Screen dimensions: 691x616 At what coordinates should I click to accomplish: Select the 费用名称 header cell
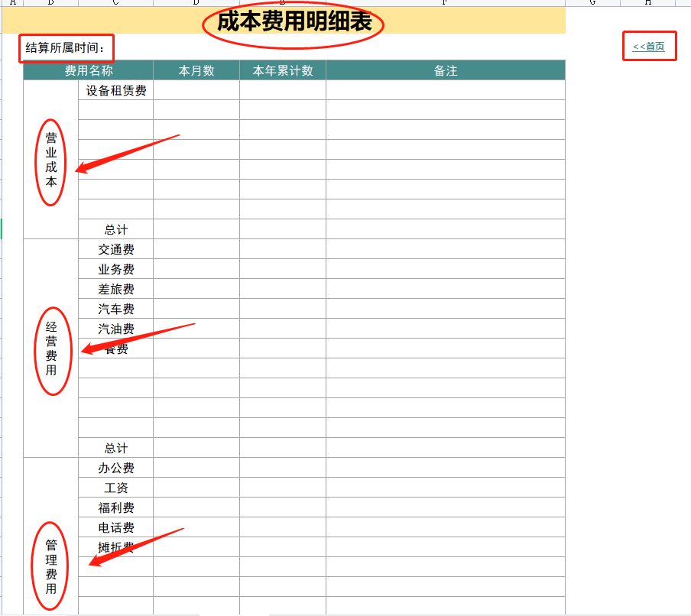89,70
